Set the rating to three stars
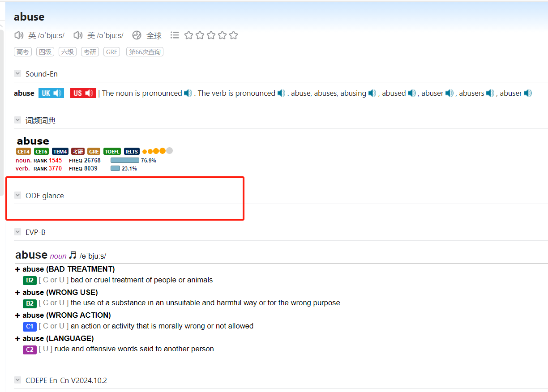Image resolution: width=548 pixels, height=392 pixels. (x=211, y=35)
